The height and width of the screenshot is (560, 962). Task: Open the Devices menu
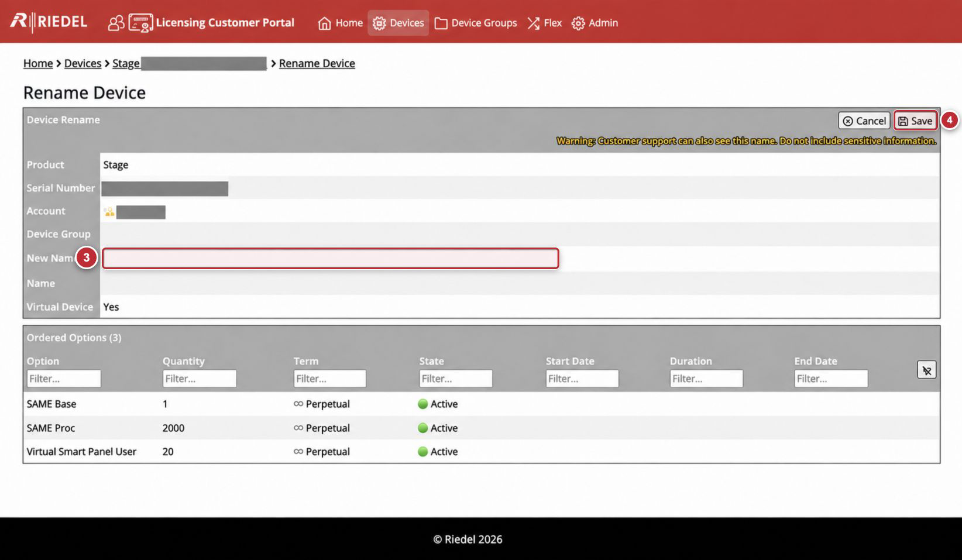point(398,23)
